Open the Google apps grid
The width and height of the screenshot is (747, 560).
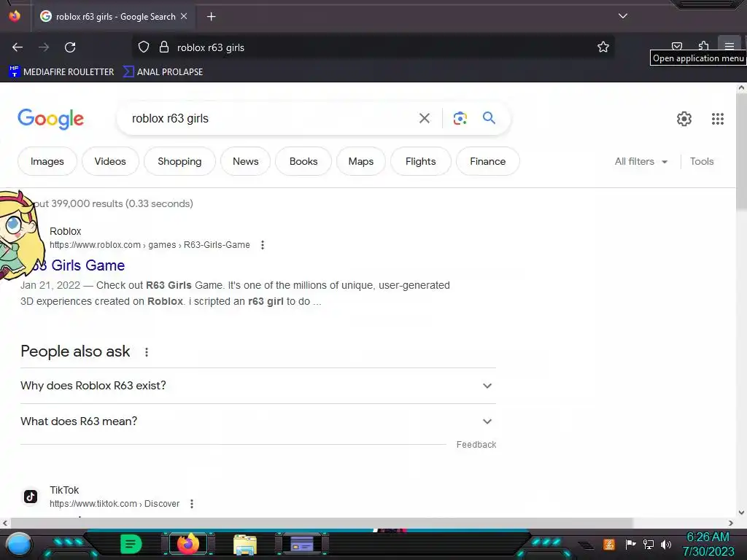(x=718, y=119)
